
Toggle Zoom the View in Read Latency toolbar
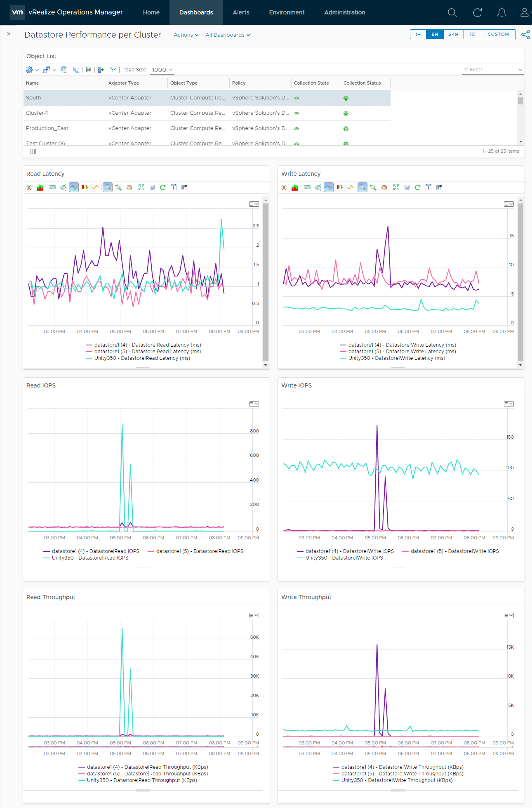tap(108, 187)
